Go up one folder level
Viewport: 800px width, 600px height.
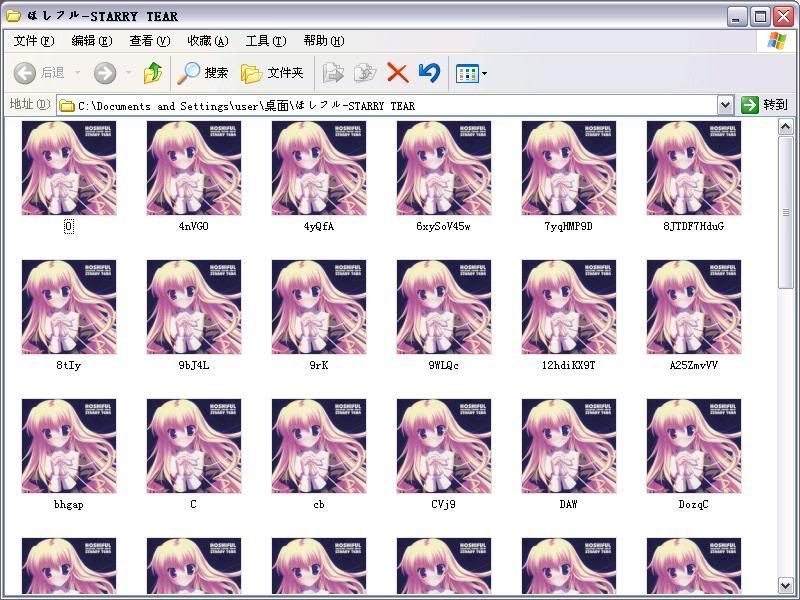pos(153,73)
